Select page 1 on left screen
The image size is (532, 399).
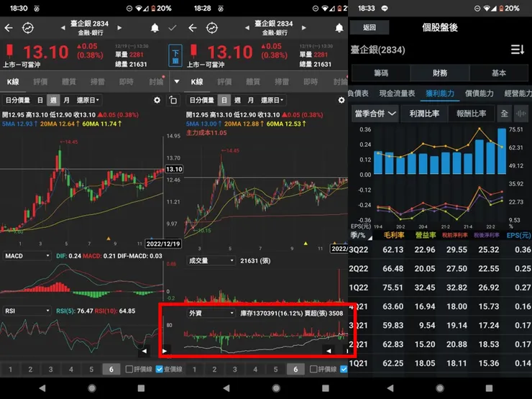click(x=10, y=369)
